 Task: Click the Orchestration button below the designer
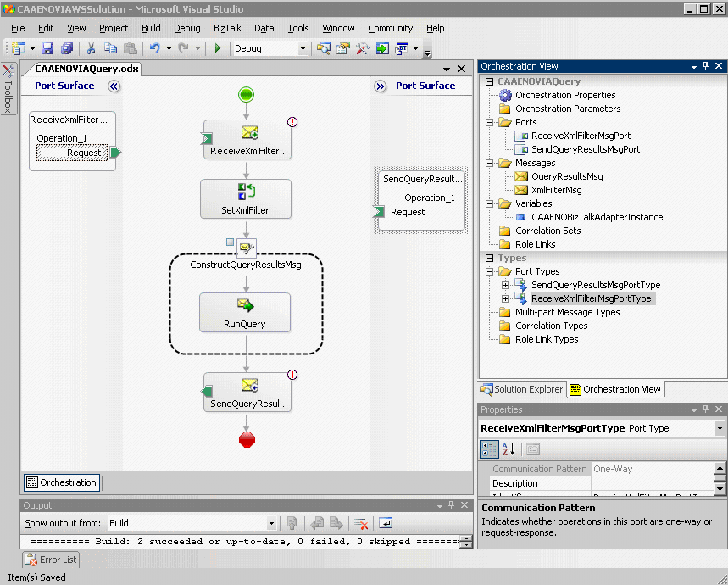(62, 483)
